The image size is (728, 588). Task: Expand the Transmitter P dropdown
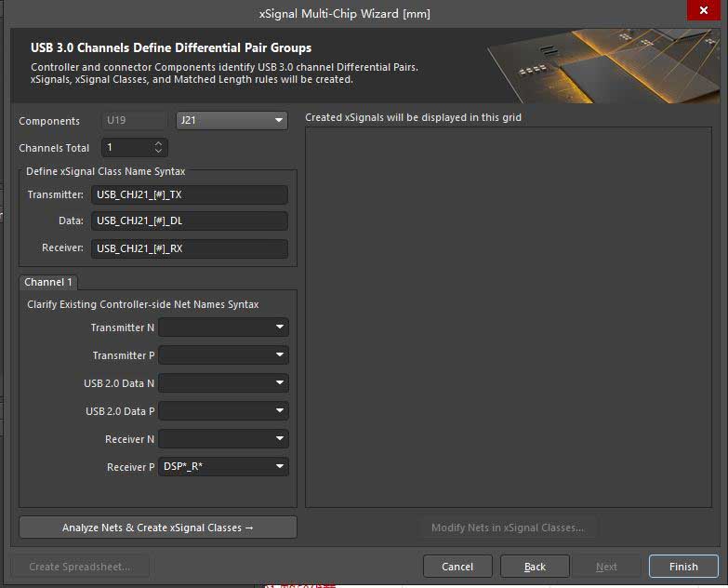(280, 355)
